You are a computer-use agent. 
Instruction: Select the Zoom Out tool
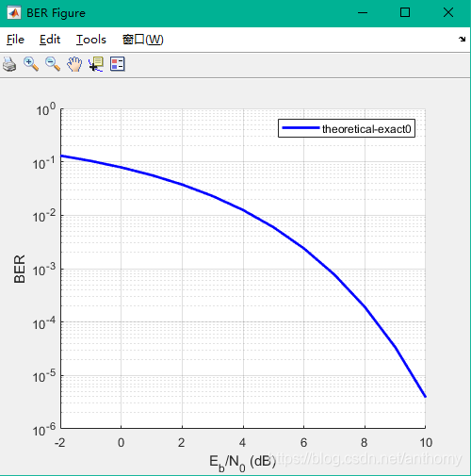[x=53, y=64]
